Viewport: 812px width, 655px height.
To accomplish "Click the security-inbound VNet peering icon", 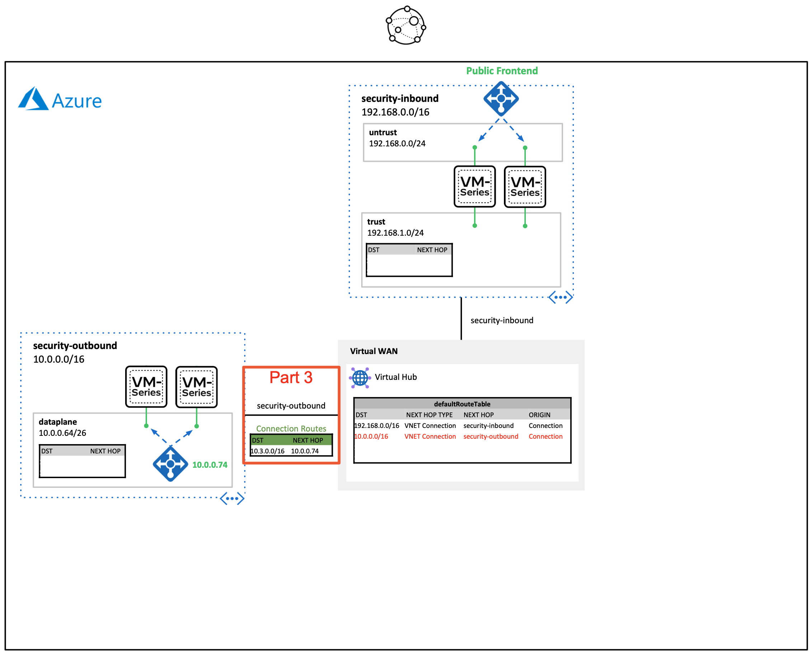I will pos(560,297).
